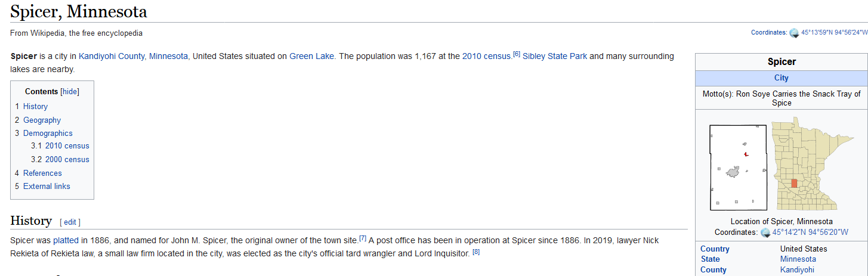Click Coordinates label link at top right
The width and height of the screenshot is (868, 276).
768,33
